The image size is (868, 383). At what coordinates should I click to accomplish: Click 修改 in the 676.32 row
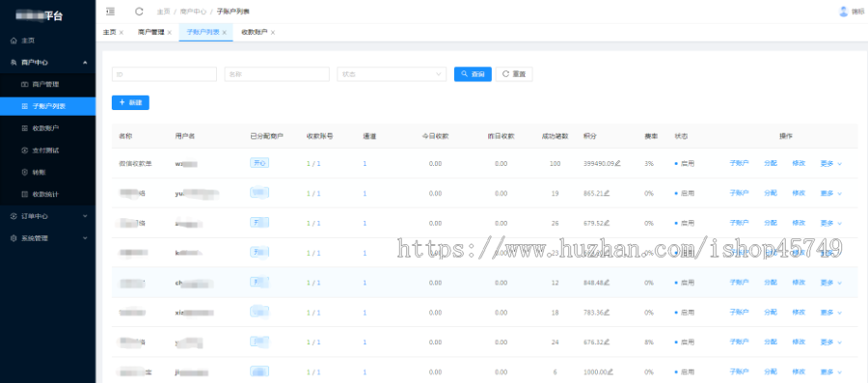(799, 342)
